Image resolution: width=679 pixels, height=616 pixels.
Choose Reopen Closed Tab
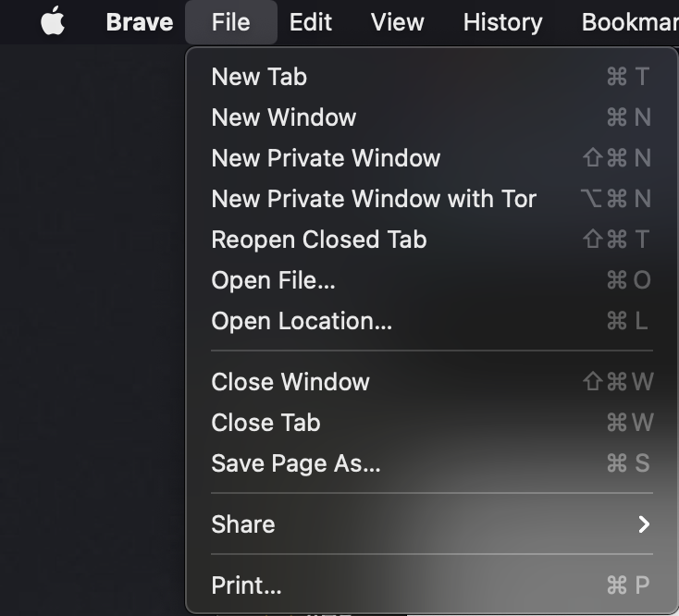coord(432,240)
